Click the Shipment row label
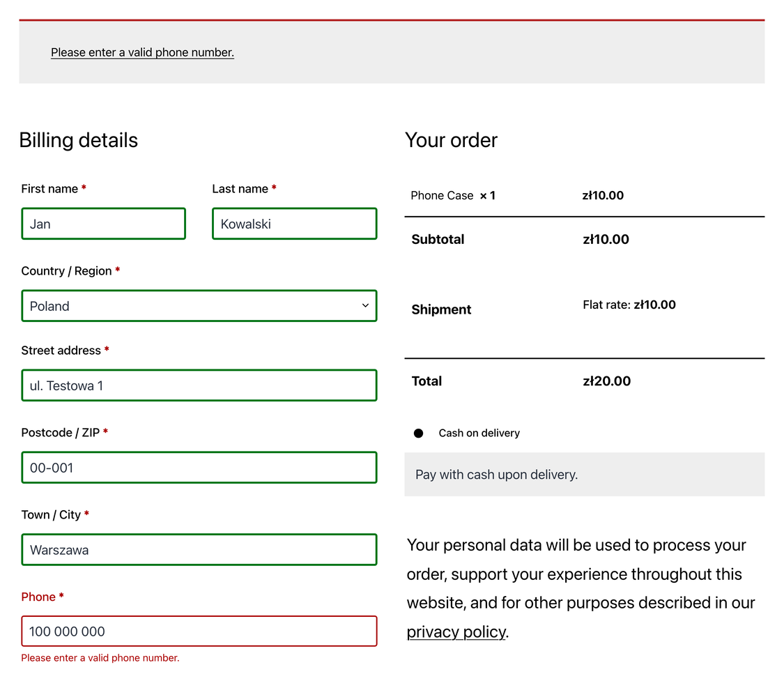Image resolution: width=784 pixels, height=697 pixels. click(441, 309)
